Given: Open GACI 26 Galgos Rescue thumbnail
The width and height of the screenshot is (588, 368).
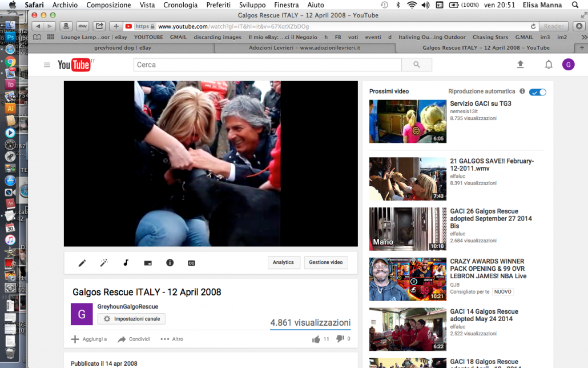Looking at the screenshot, I should click(408, 229).
